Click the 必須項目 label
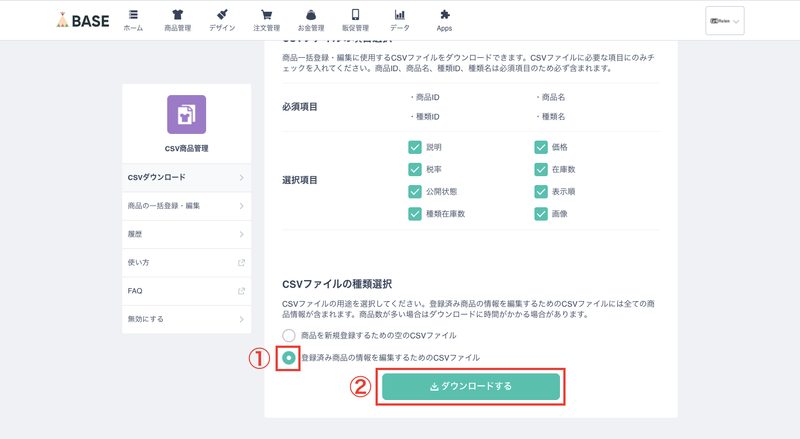This screenshot has height=439, width=800. click(x=300, y=107)
